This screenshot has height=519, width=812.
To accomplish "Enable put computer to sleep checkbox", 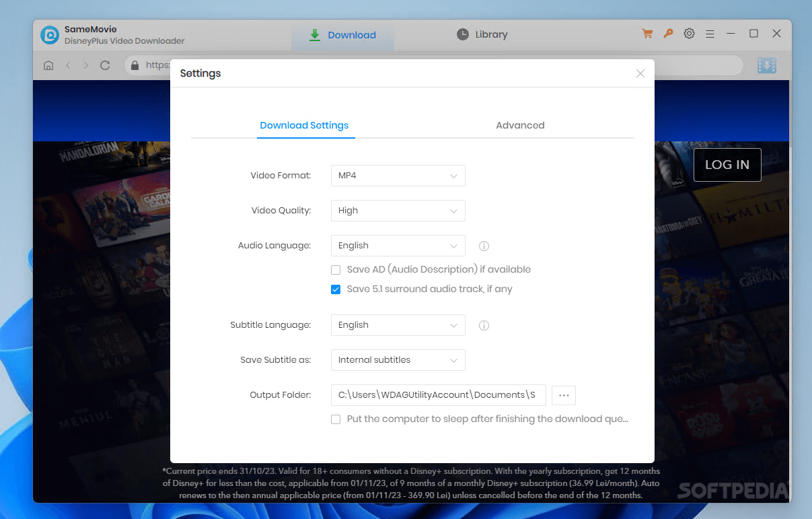I will tap(336, 419).
